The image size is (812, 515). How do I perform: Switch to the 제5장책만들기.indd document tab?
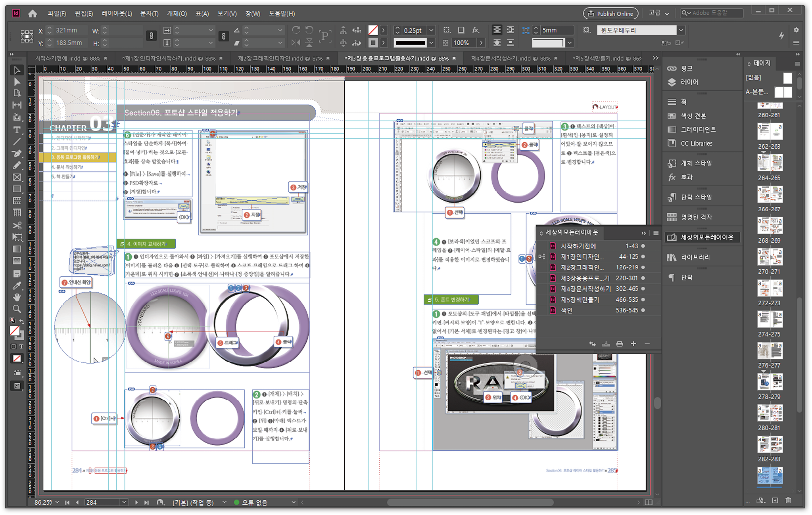tap(607, 58)
